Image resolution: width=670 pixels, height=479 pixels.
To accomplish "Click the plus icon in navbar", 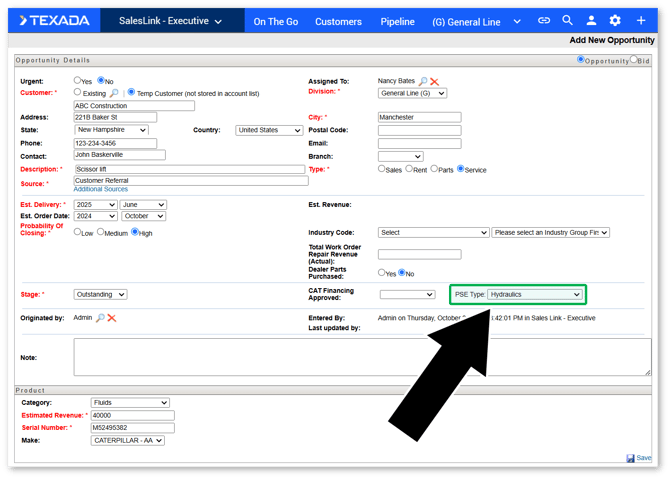I will pyautogui.click(x=641, y=20).
